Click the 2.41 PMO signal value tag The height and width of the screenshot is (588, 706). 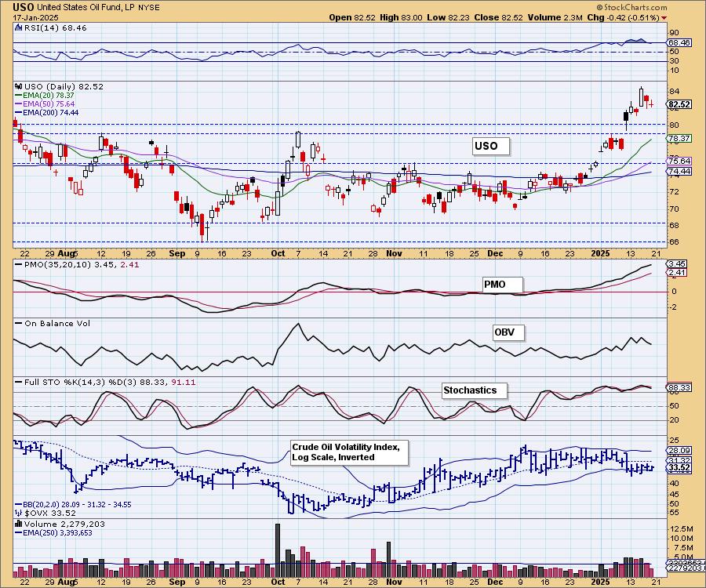(x=677, y=273)
